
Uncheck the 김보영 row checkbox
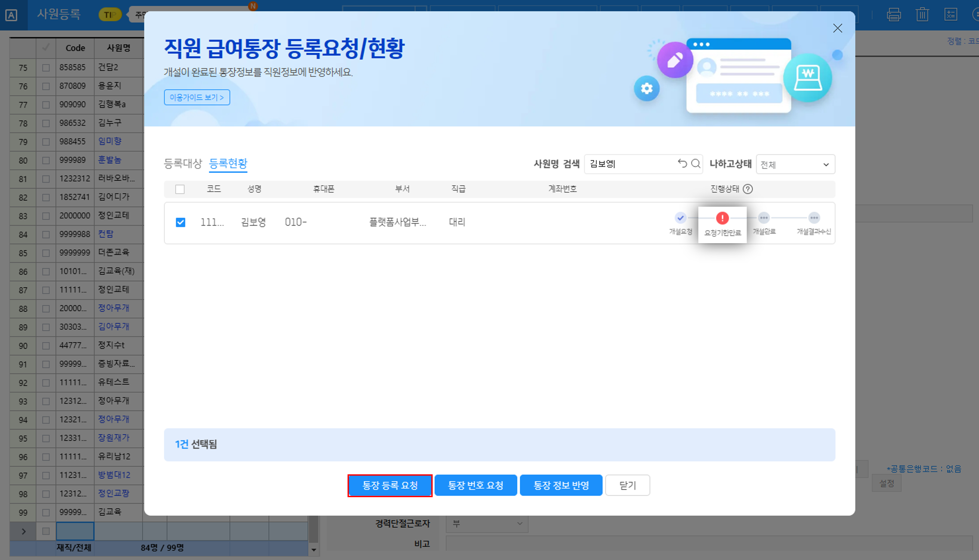click(180, 222)
